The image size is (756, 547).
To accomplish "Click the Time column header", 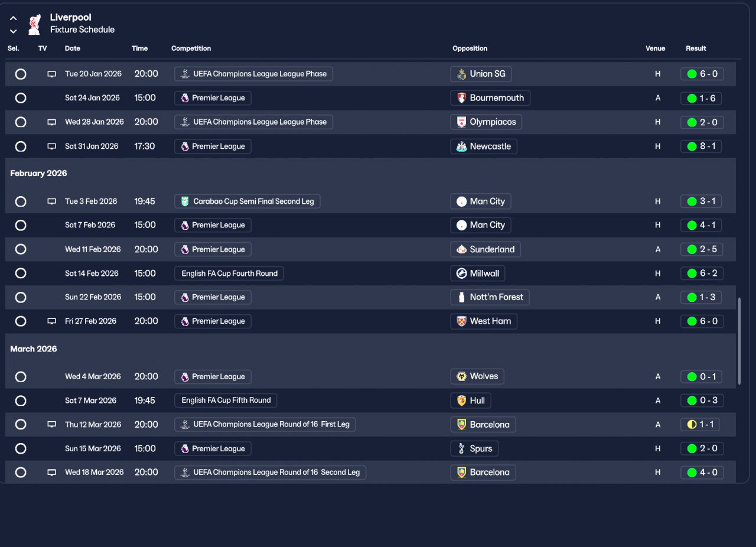I will [x=140, y=48].
